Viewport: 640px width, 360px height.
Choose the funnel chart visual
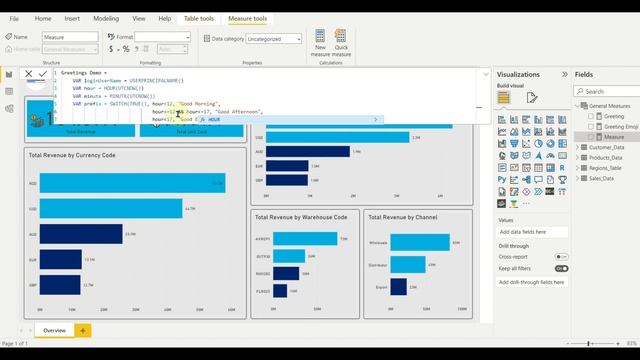[514, 144]
